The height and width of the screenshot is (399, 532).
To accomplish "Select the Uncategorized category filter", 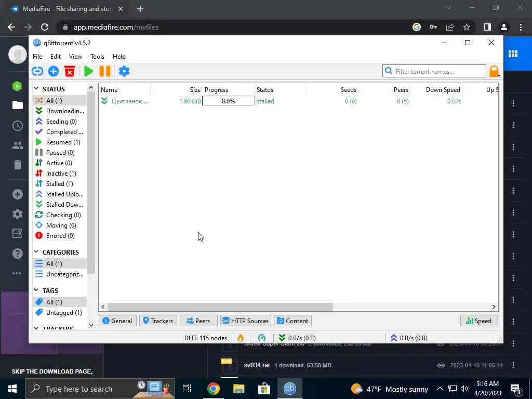I will [x=60, y=274].
